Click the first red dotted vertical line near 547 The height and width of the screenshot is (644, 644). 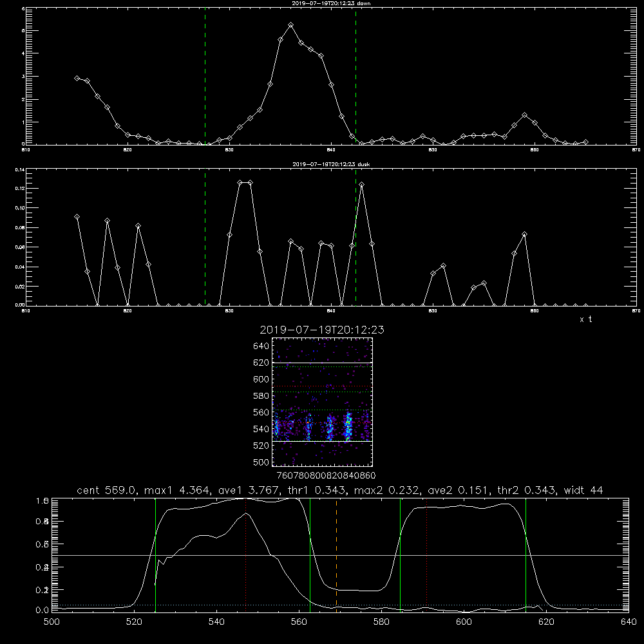245,554
